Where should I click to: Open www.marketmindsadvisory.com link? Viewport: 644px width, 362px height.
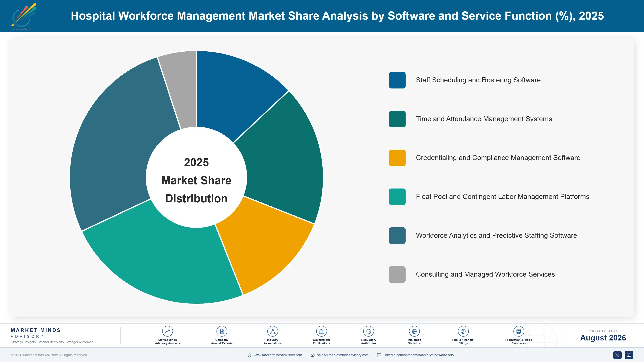pyautogui.click(x=278, y=355)
